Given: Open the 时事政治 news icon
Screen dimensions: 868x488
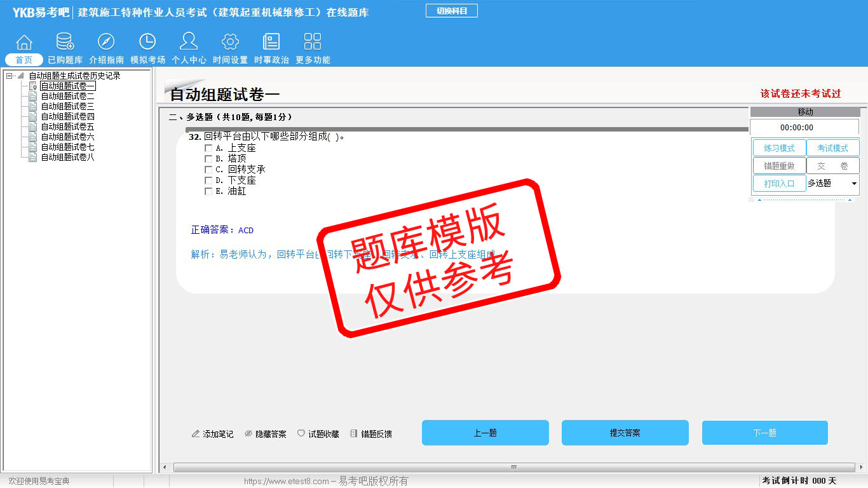Looking at the screenshot, I should point(271,43).
